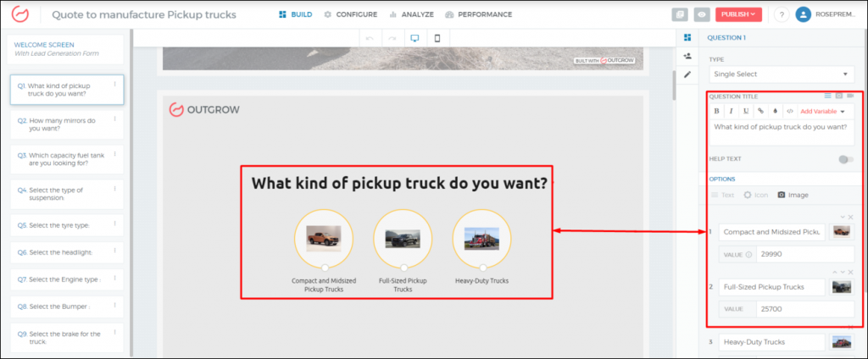Select desktop preview icon

pos(415,39)
